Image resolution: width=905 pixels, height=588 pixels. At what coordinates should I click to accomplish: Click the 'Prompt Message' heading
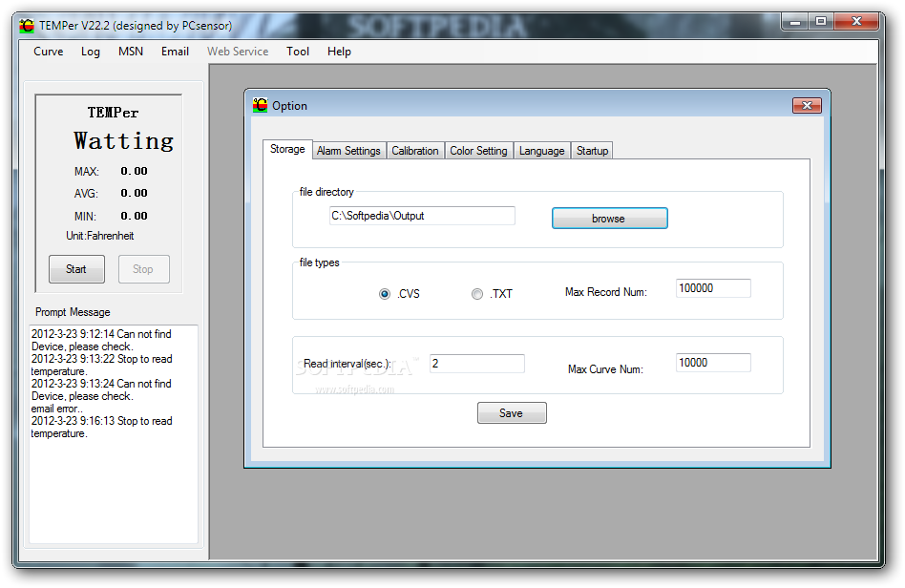pos(73,312)
